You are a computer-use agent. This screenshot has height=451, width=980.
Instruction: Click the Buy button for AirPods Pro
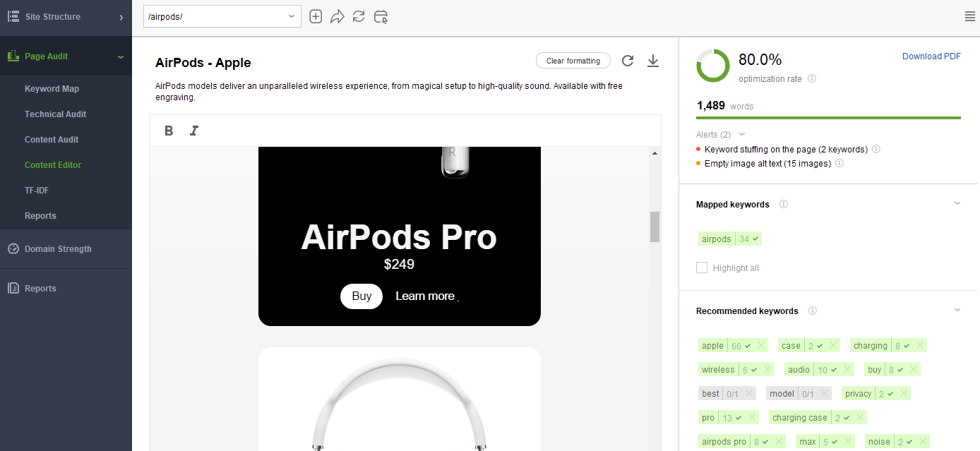(361, 296)
